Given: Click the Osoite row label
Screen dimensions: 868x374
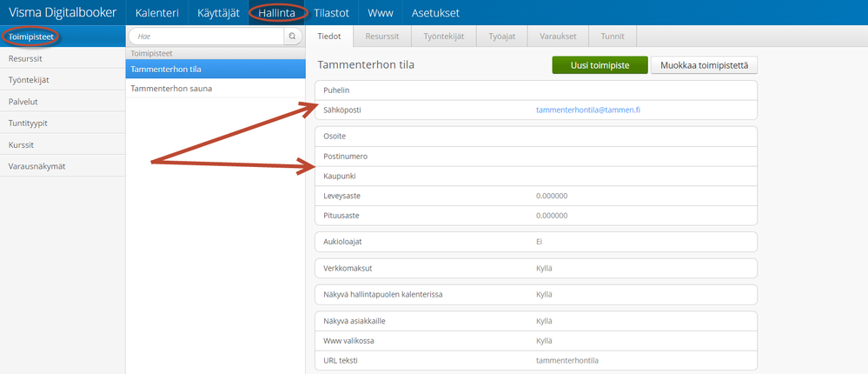Looking at the screenshot, I should click(334, 137).
